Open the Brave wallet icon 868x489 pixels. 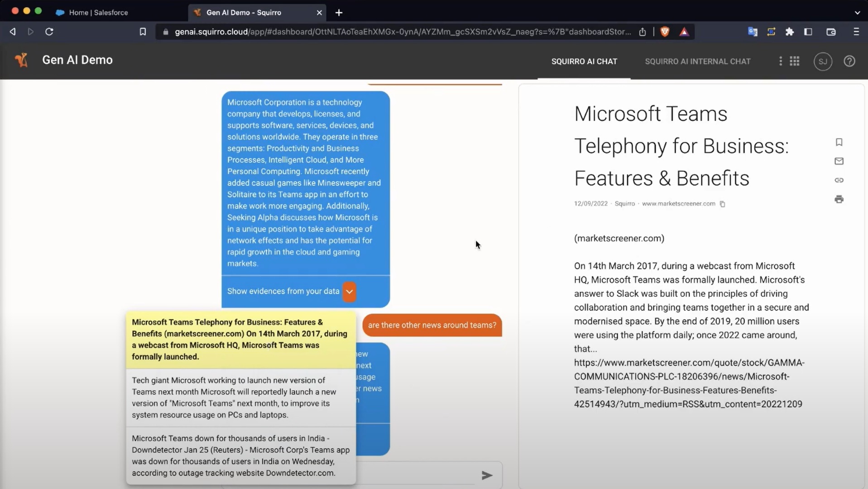tap(831, 32)
